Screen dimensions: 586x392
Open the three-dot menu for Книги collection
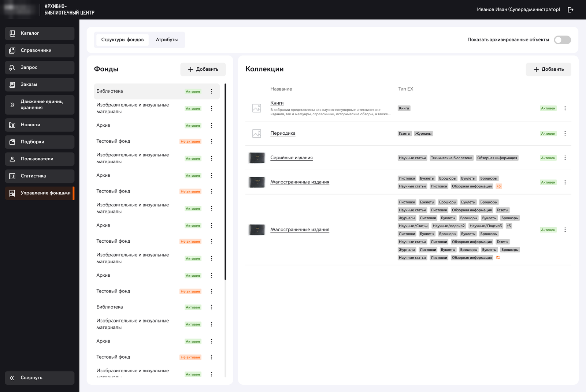point(565,108)
